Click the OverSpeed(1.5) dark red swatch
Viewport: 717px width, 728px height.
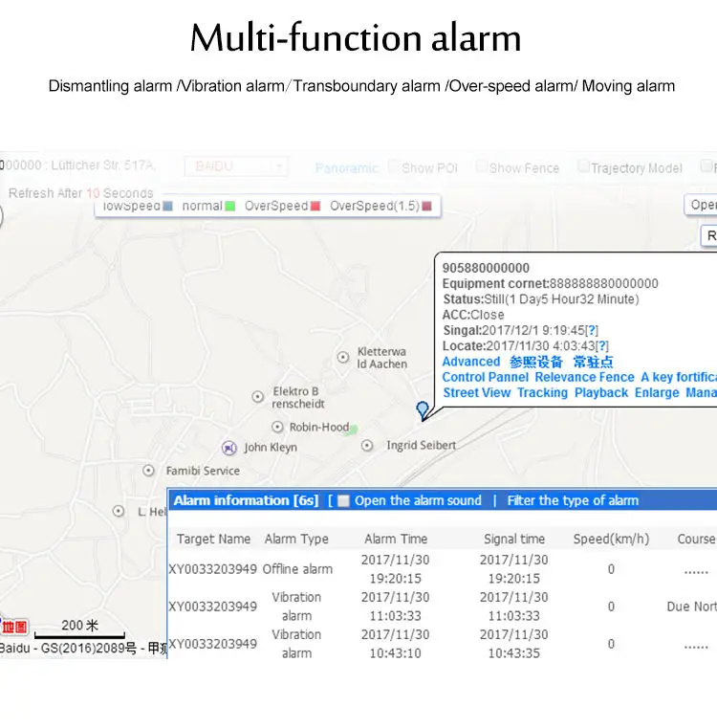(427, 206)
